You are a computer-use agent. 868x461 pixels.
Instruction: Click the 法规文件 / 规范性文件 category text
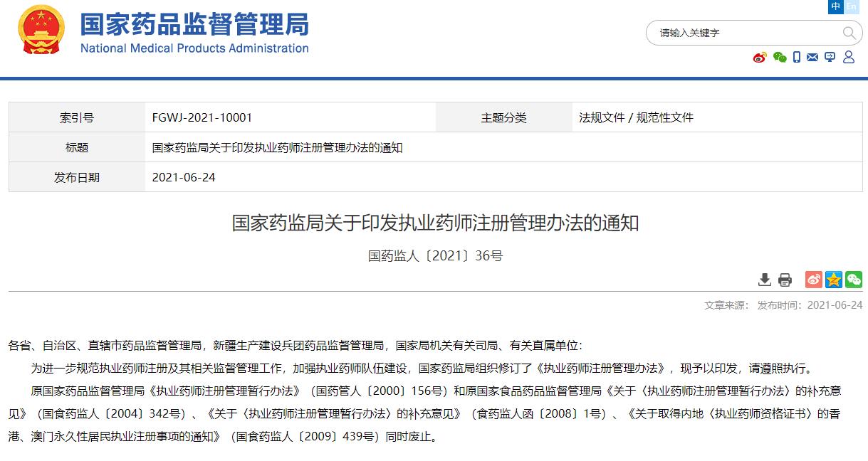[x=636, y=117]
